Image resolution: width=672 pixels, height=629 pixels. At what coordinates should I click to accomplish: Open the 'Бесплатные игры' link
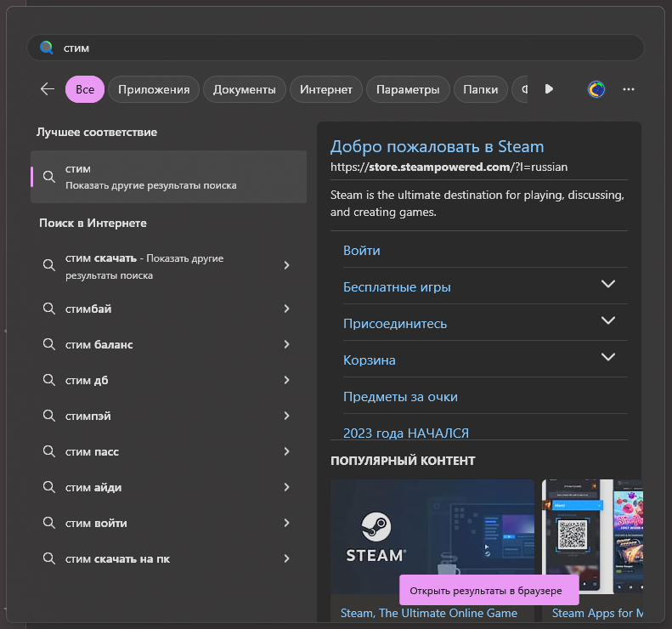point(397,286)
